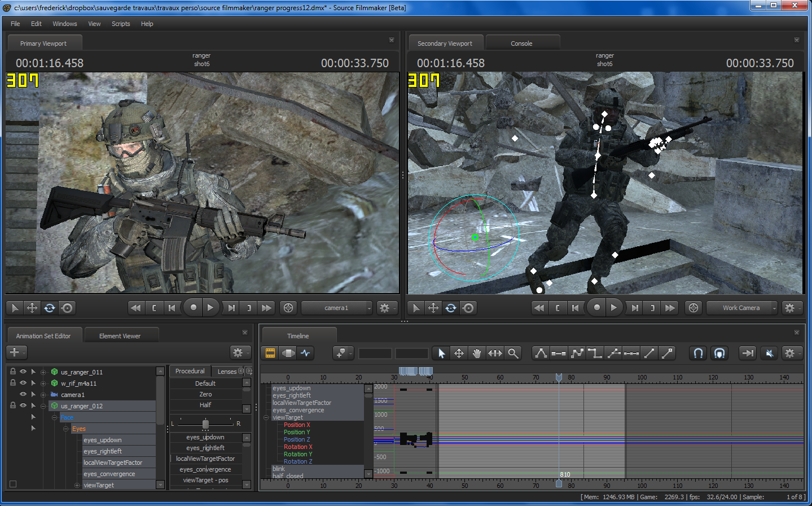The height and width of the screenshot is (506, 812).
Task: Select rotate manipulator in secondary viewport toolbar
Action: pos(450,308)
